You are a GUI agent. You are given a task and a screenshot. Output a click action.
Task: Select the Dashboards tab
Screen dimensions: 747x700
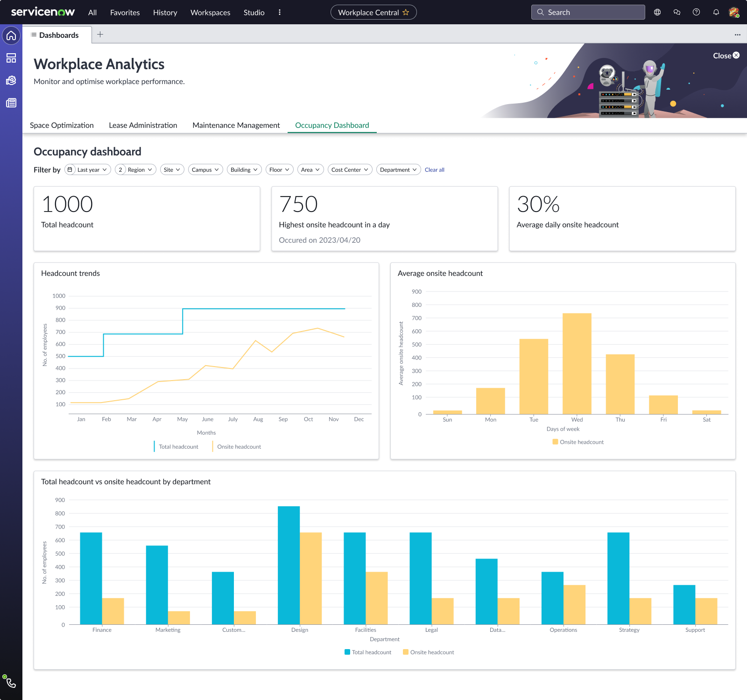tap(57, 35)
